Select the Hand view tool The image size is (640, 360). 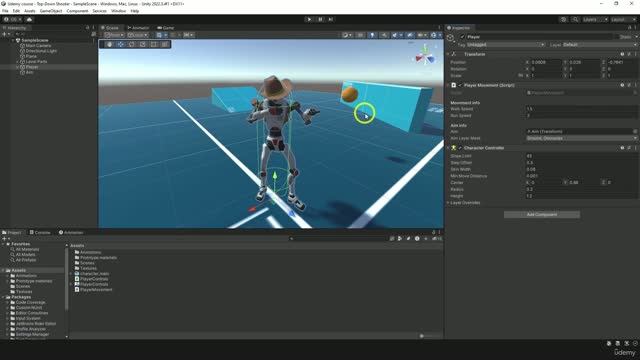pyautogui.click(x=109, y=44)
